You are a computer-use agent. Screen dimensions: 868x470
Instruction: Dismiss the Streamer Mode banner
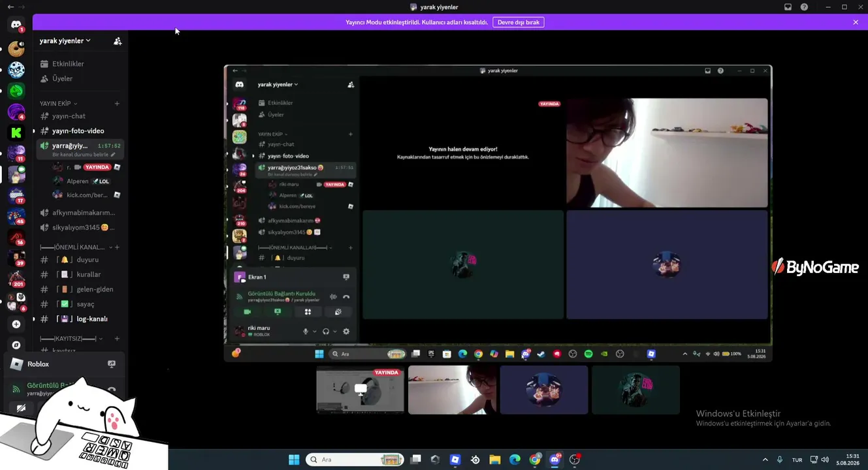pos(856,22)
